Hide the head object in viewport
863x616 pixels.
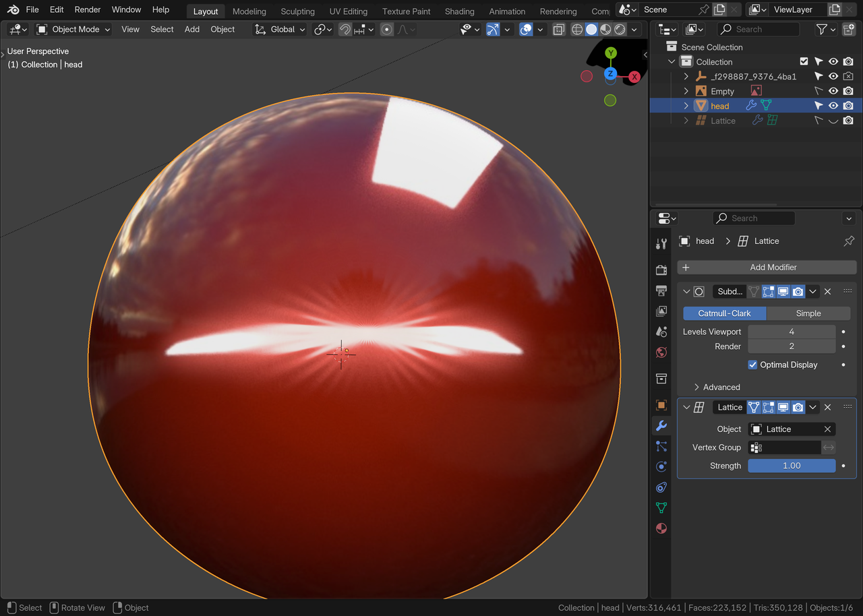pyautogui.click(x=833, y=106)
